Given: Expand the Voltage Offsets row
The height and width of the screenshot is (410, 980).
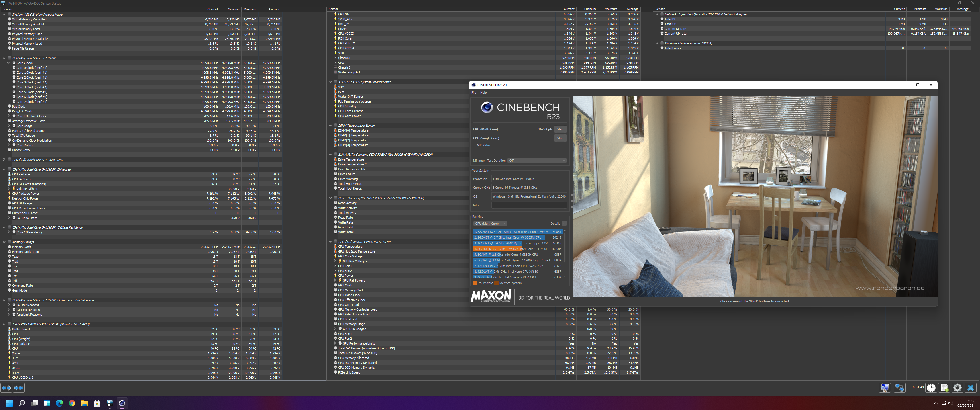Looking at the screenshot, I should 9,189.
